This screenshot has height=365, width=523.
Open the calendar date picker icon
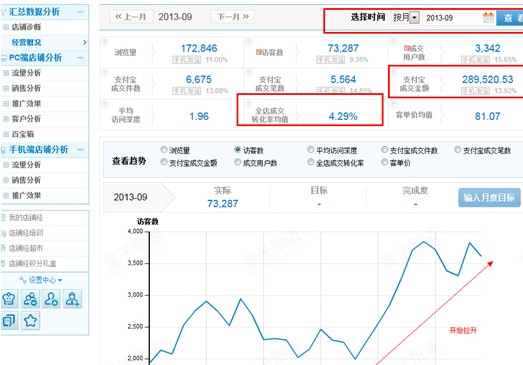(x=488, y=17)
